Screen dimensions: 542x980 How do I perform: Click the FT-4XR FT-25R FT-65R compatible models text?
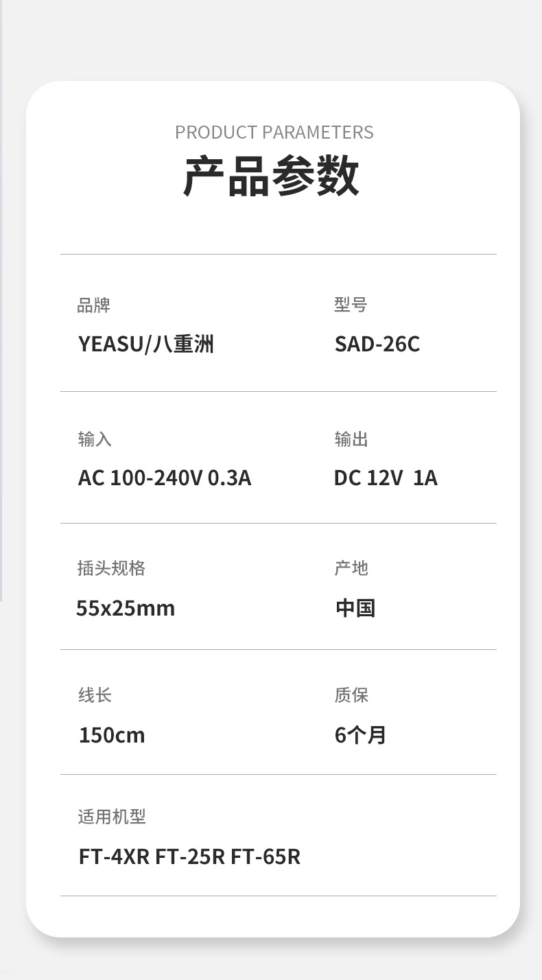[189, 856]
